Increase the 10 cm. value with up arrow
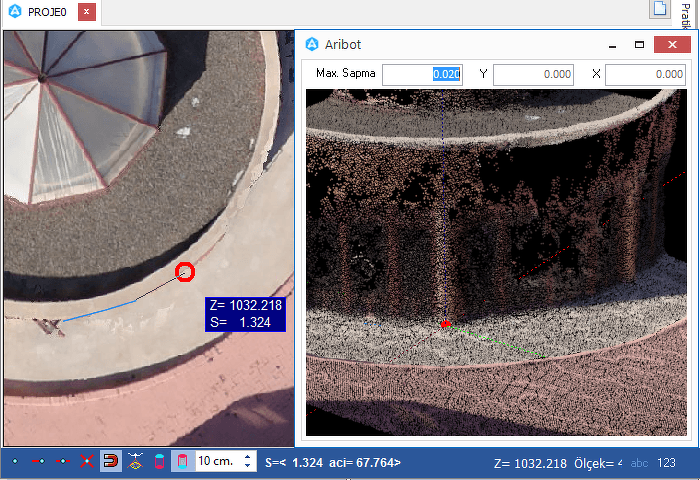The height and width of the screenshot is (480, 700). coord(248,457)
